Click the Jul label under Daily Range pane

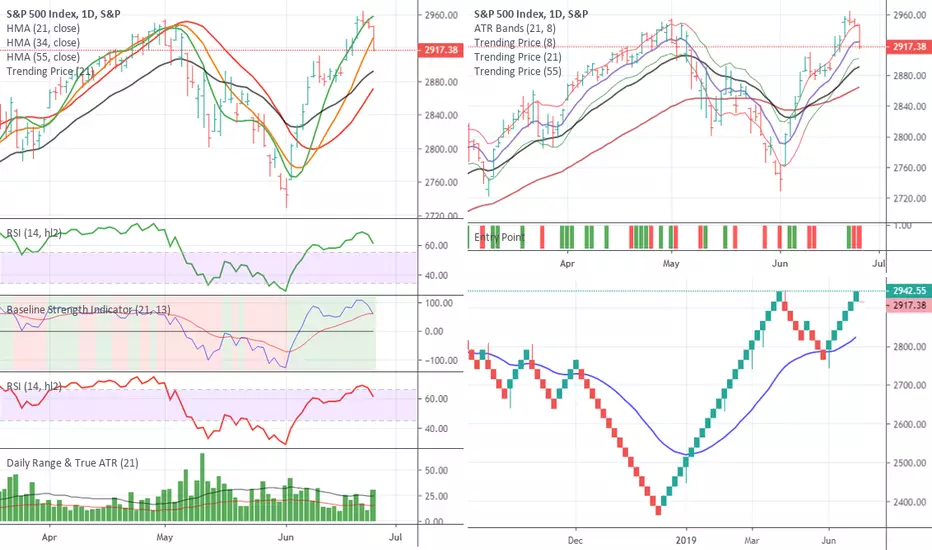(395, 537)
